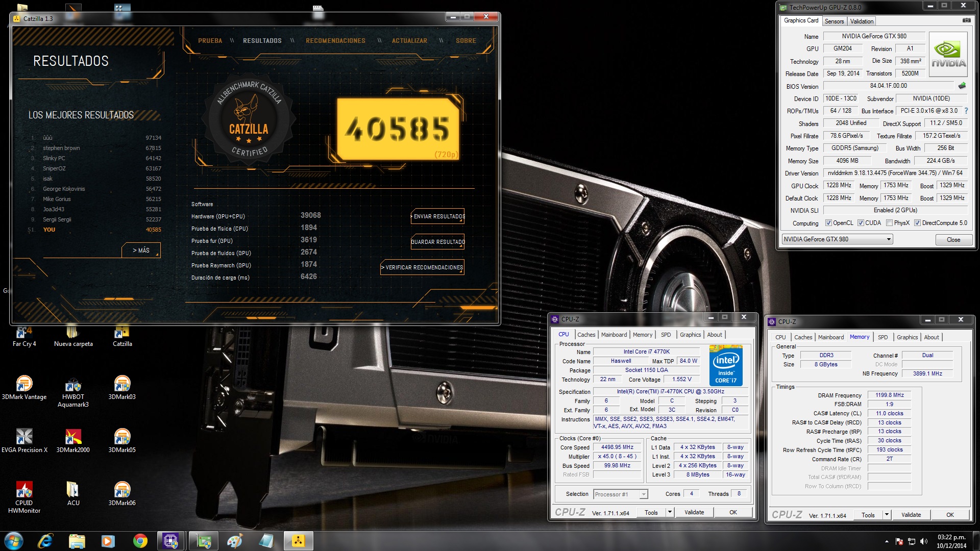Click GPU-Z screenshot camera icon
This screenshot has height=551, width=980.
pyautogui.click(x=966, y=20)
